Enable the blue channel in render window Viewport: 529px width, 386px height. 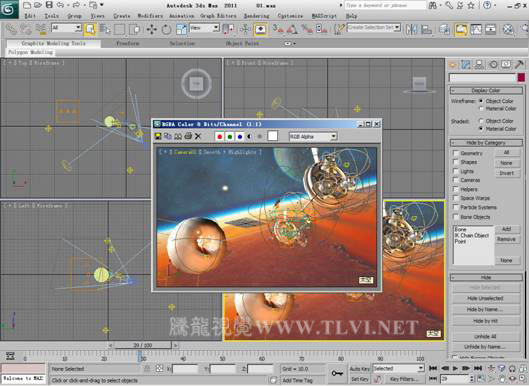click(240, 136)
